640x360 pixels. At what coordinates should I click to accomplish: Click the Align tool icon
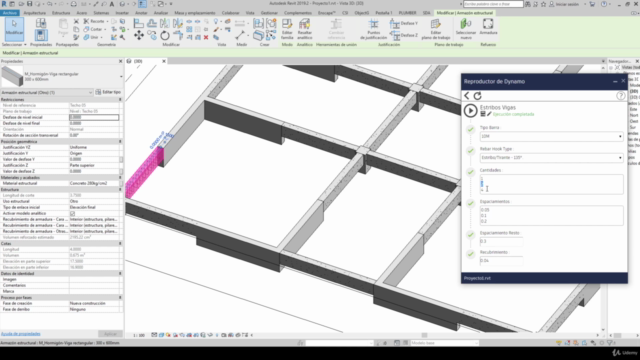(139, 24)
